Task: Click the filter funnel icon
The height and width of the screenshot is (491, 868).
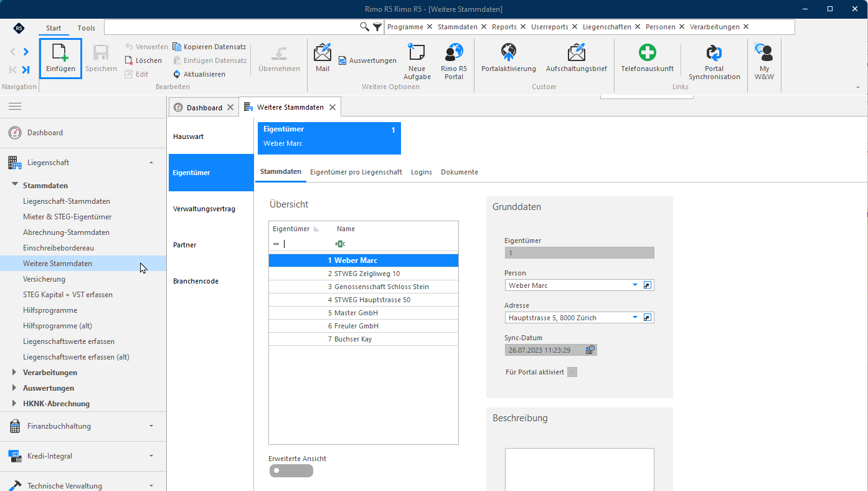Action: click(x=377, y=27)
